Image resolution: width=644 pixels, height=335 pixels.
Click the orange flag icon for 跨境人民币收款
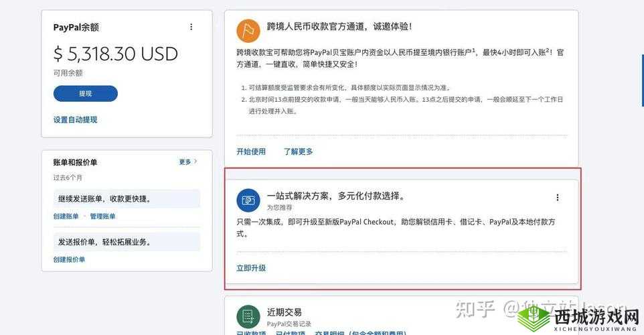pyautogui.click(x=248, y=31)
